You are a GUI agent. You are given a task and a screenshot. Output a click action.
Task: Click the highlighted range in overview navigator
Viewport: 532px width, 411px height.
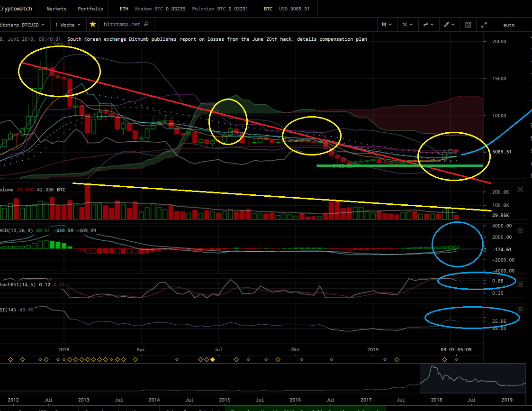[473, 379]
